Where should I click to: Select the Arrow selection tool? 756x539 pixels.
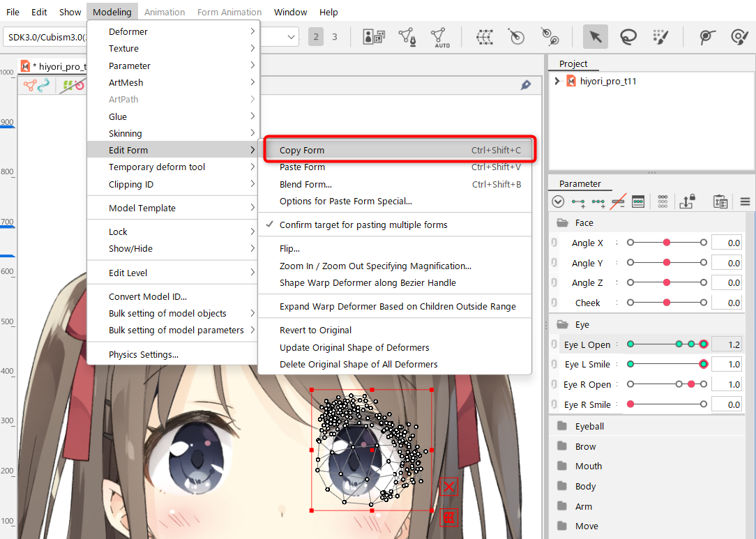coord(595,37)
